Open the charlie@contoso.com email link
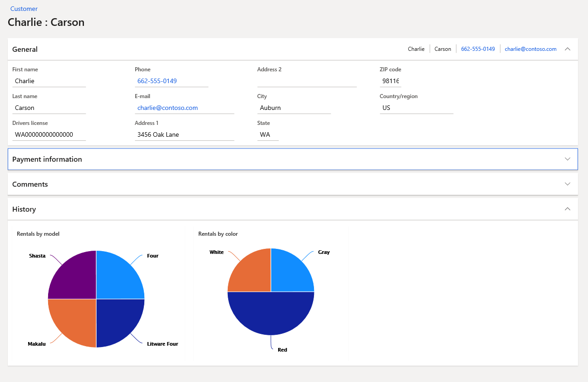This screenshot has height=382, width=588. coord(530,49)
